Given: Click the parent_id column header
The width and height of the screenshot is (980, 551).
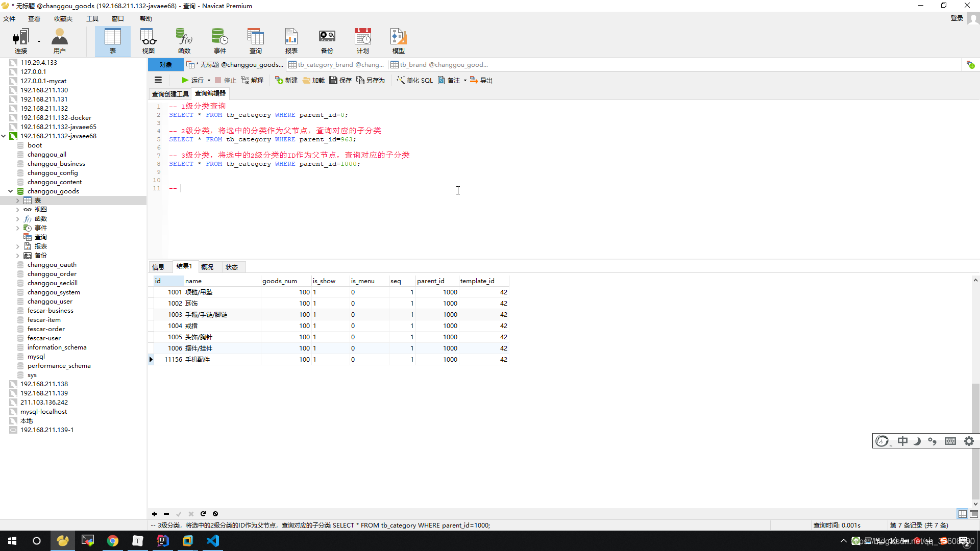Looking at the screenshot, I should [437, 281].
